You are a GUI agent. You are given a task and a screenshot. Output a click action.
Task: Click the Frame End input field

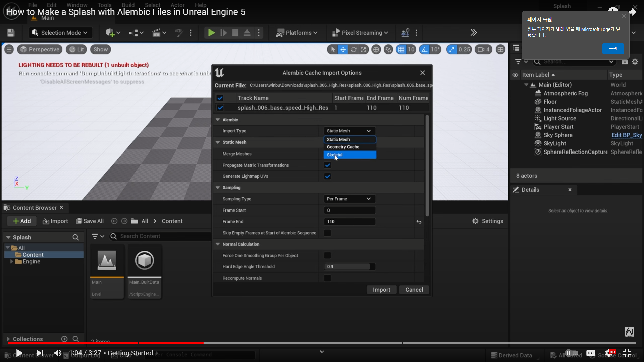pos(349,222)
